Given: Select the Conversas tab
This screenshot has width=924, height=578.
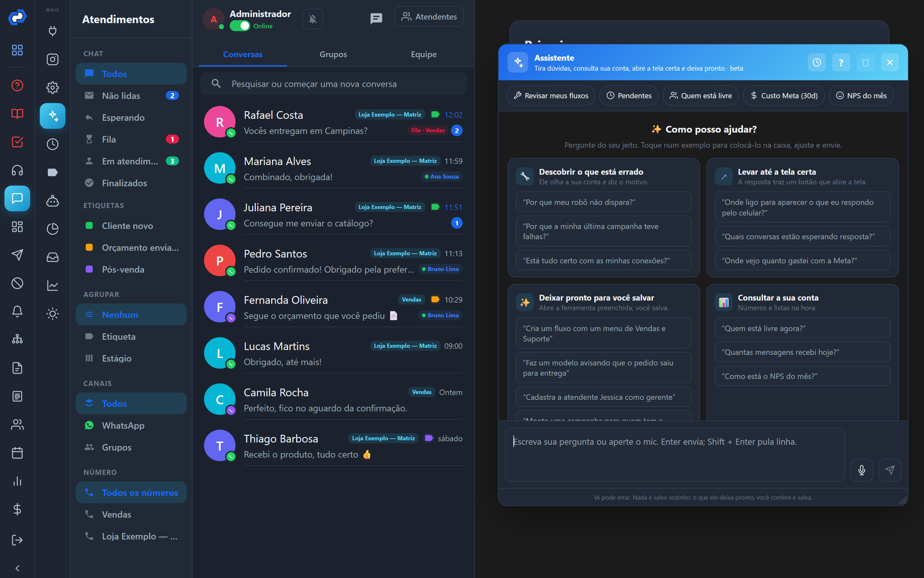Looking at the screenshot, I should click(243, 54).
